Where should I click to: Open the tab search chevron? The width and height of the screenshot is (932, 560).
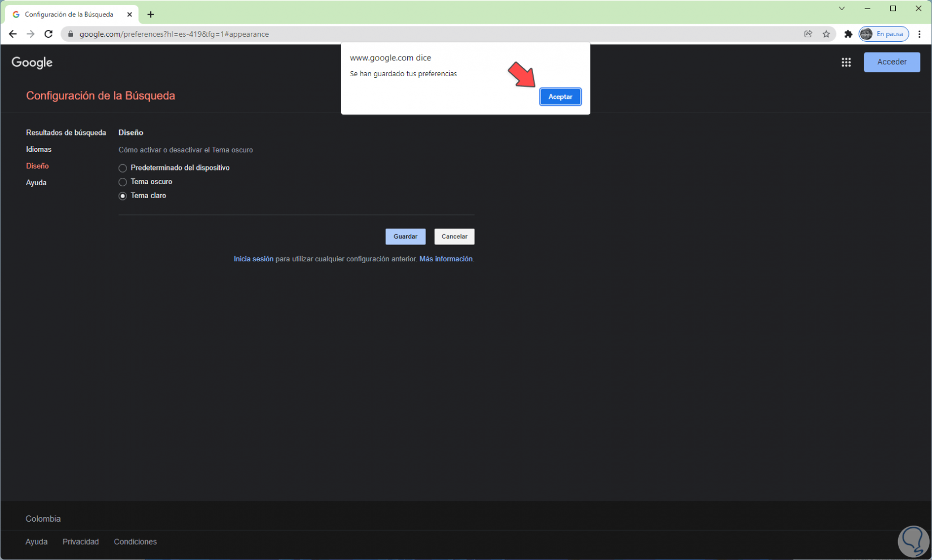pyautogui.click(x=842, y=8)
